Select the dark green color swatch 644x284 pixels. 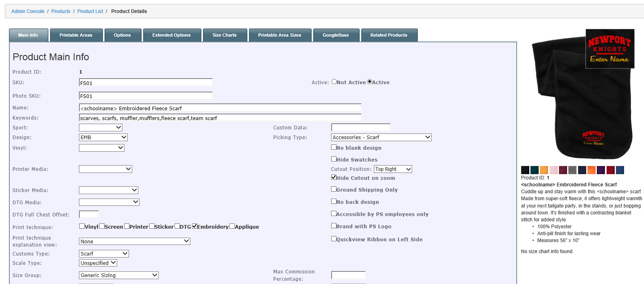(x=534, y=170)
